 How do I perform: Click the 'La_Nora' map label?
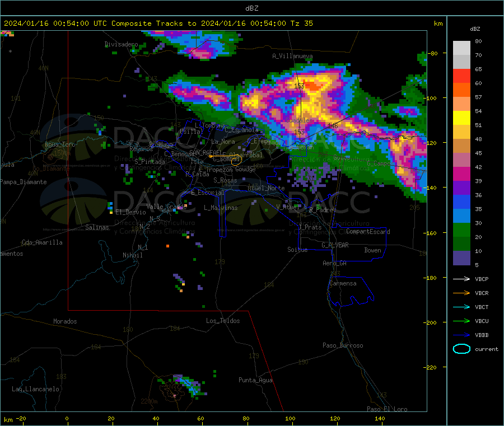click(223, 142)
